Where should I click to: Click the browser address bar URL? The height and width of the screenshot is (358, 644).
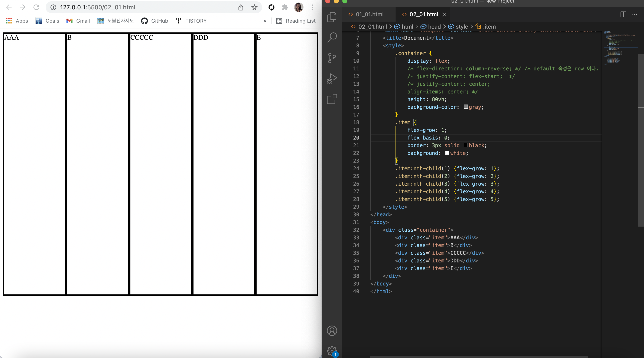click(x=98, y=7)
